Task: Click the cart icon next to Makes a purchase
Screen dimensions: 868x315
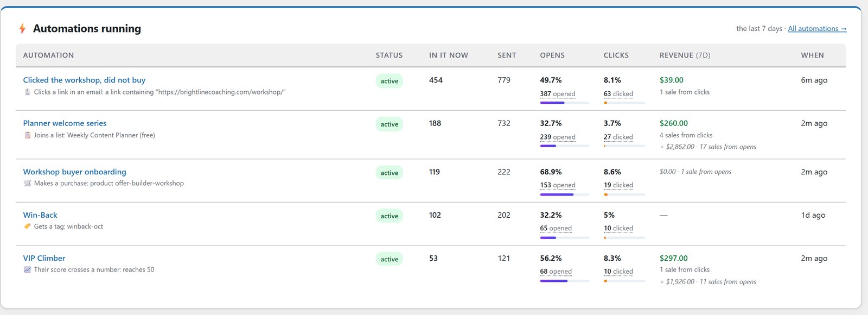Action: pos(28,184)
